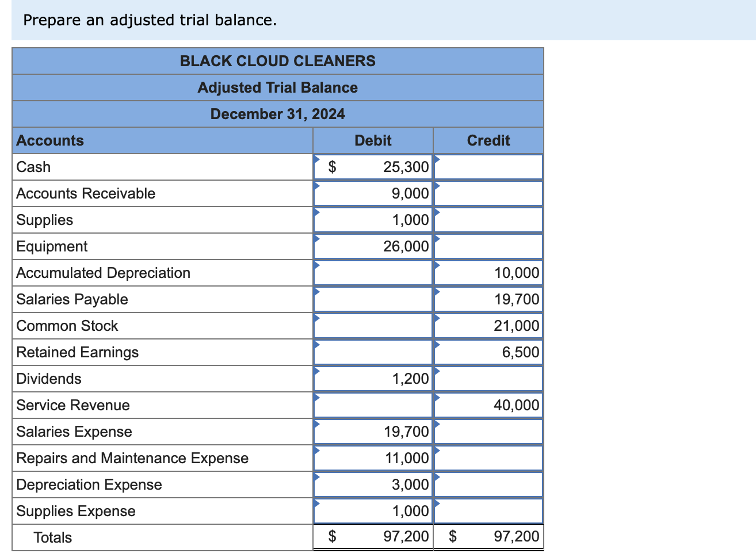This screenshot has height=557, width=756.
Task: Click the Retained Earnings account label
Action: pyautogui.click(x=77, y=352)
